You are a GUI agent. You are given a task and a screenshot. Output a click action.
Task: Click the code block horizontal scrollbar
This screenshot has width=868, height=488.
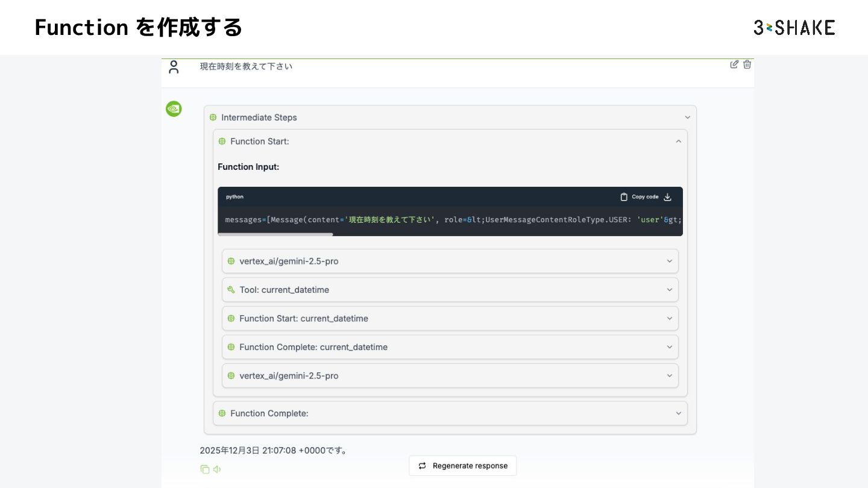(275, 234)
